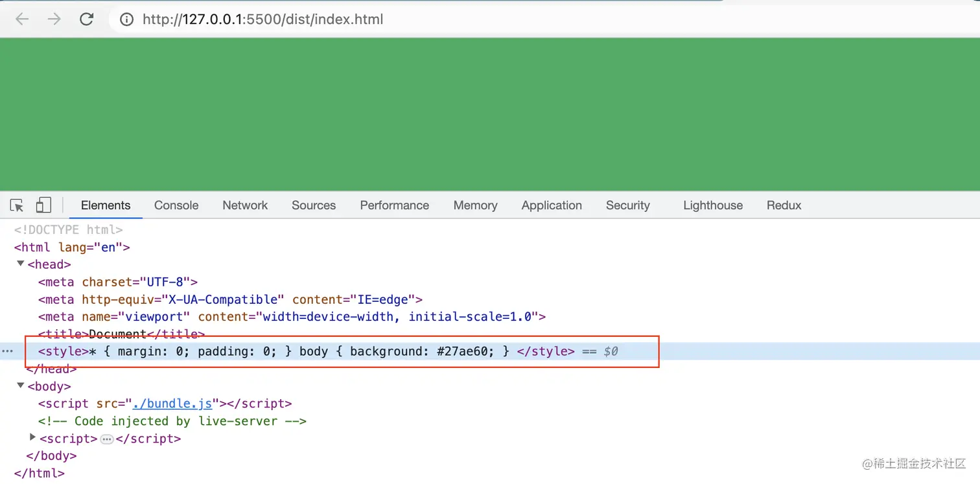
Task: Select the style element row
Action: coord(490,351)
